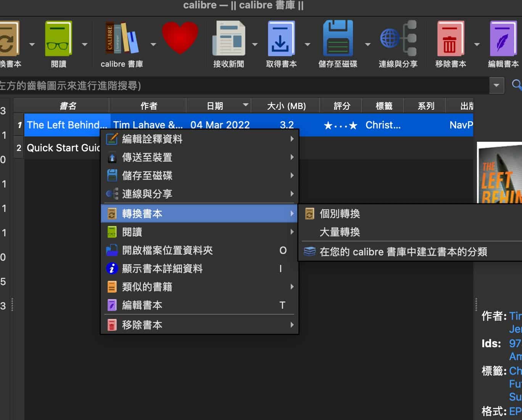The height and width of the screenshot is (420, 522).
Task: Select 個別轉換 from the submenu
Action: 340,214
